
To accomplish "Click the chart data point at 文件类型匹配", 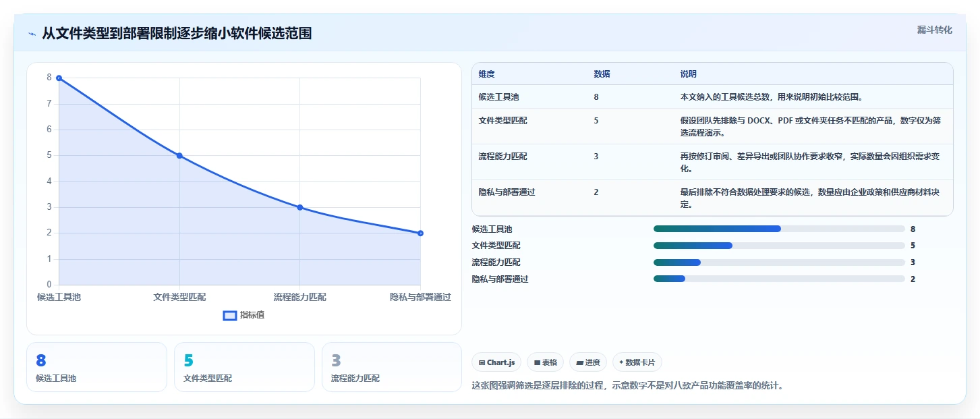I will click(179, 156).
